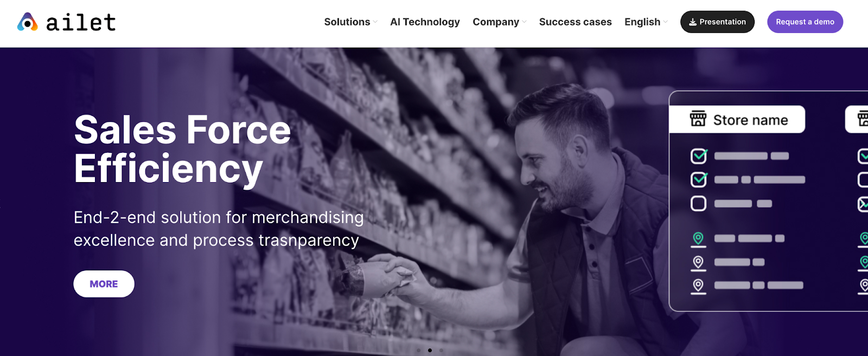Toggle the second checked checkbox in store card
This screenshot has width=868, height=356.
point(699,179)
